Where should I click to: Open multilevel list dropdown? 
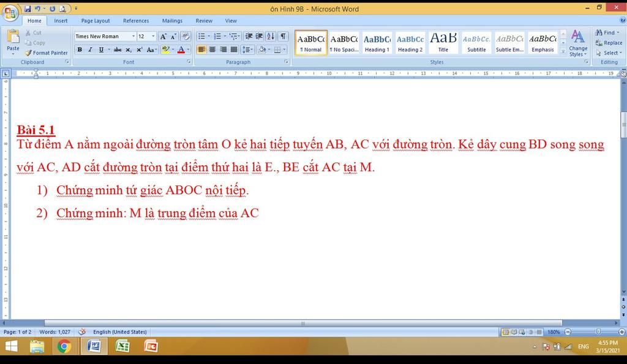pos(235,36)
